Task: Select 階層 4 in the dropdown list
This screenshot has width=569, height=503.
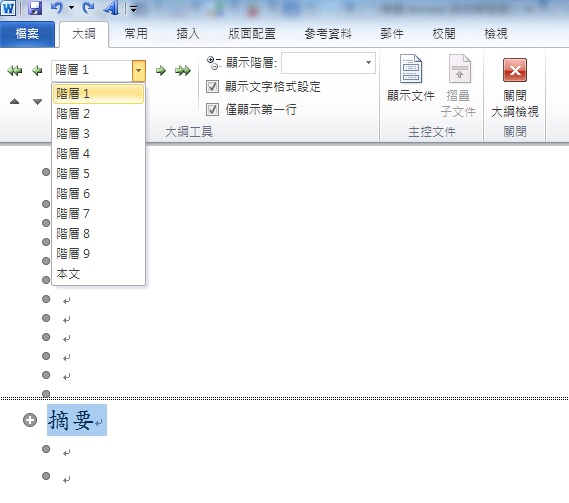Action: [x=98, y=154]
